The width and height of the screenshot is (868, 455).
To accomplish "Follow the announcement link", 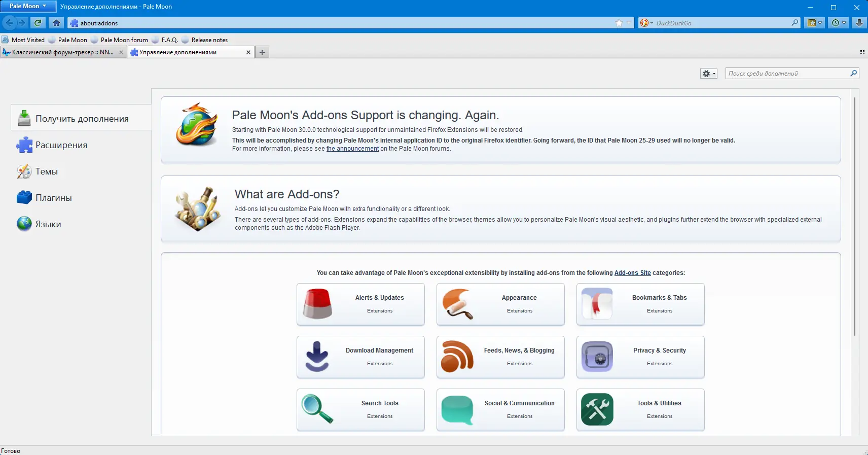I will [x=352, y=149].
